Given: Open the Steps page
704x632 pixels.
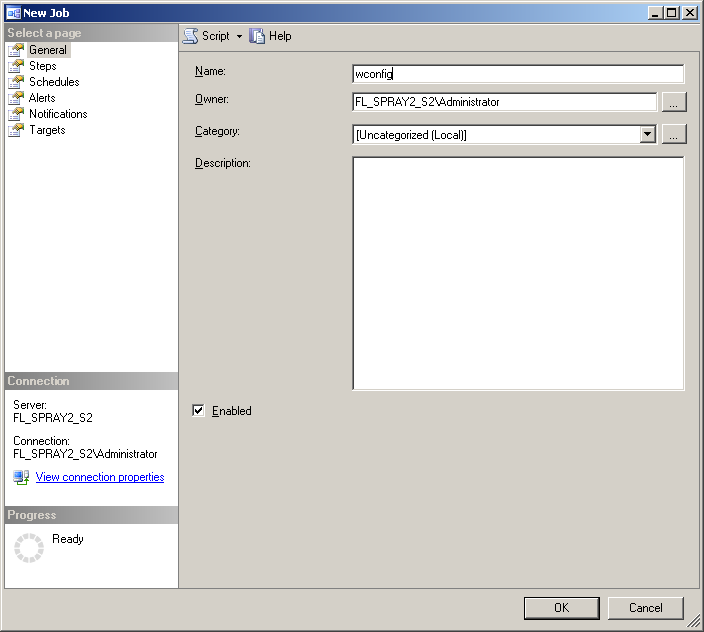Looking at the screenshot, I should coord(43,66).
